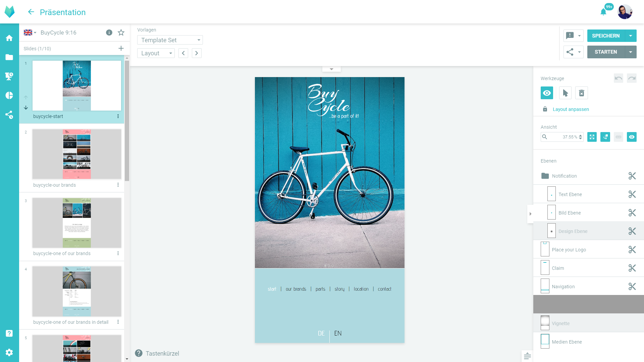Click scissors for Bild Ebene
644x362 pixels.
632,213
